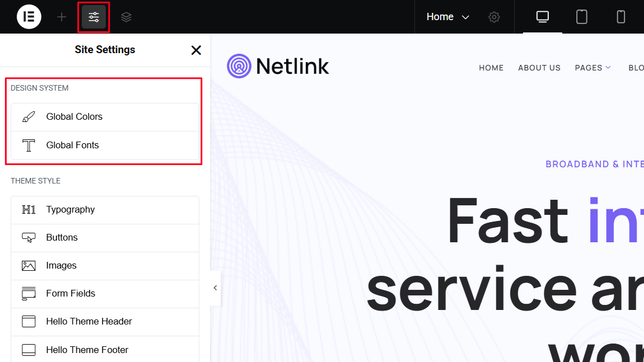Open the Home page dropdown
The width and height of the screenshot is (644, 362).
click(x=447, y=17)
